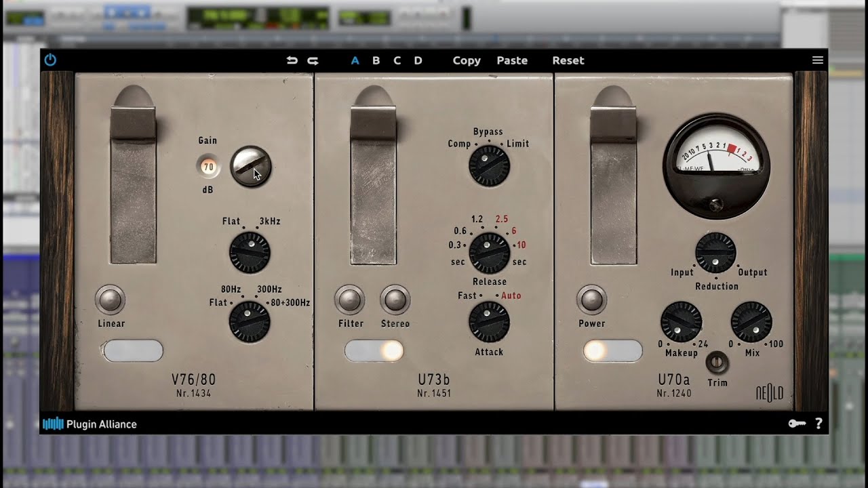
Task: Click the Comp/Bypass/Limit mode knob
Action: [x=489, y=166]
